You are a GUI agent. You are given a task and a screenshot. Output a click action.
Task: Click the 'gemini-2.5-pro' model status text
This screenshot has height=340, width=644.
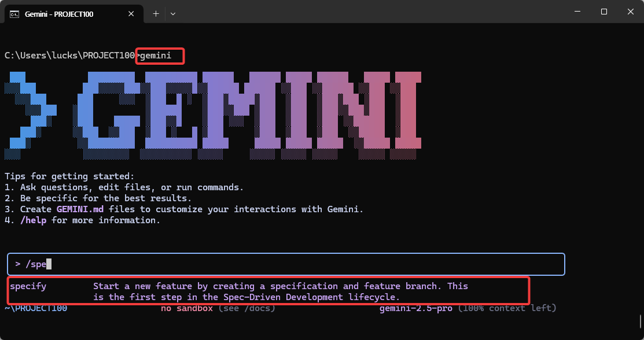point(415,308)
